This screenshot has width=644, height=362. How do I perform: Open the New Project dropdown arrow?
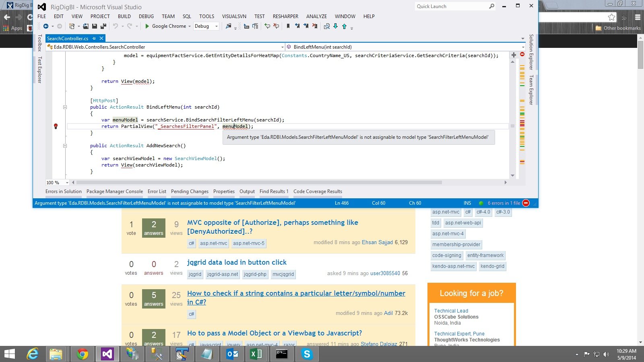[x=78, y=27]
